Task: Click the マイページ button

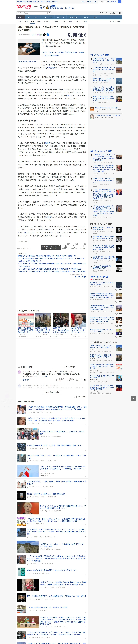Action: point(103,13)
